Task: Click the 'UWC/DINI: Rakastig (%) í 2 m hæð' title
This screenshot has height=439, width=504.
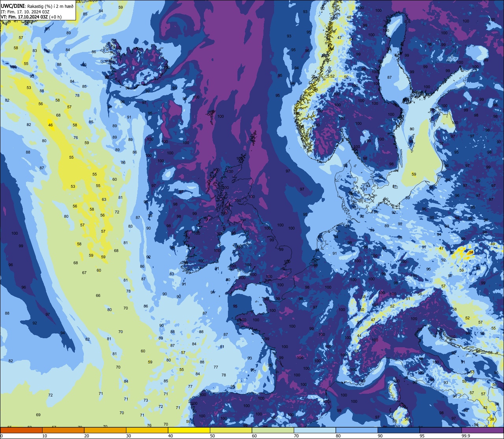Action: (37, 6)
